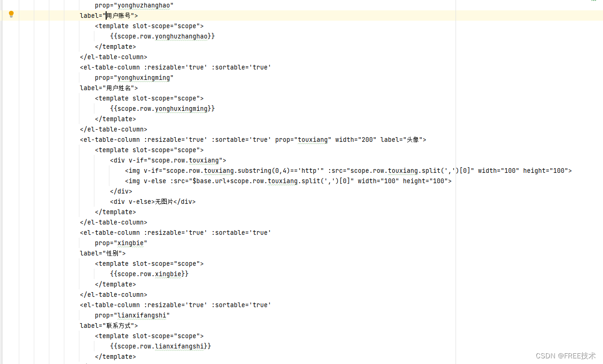
Task: Click the div v-if="scope.row.touxiang" line
Action: click(168, 160)
